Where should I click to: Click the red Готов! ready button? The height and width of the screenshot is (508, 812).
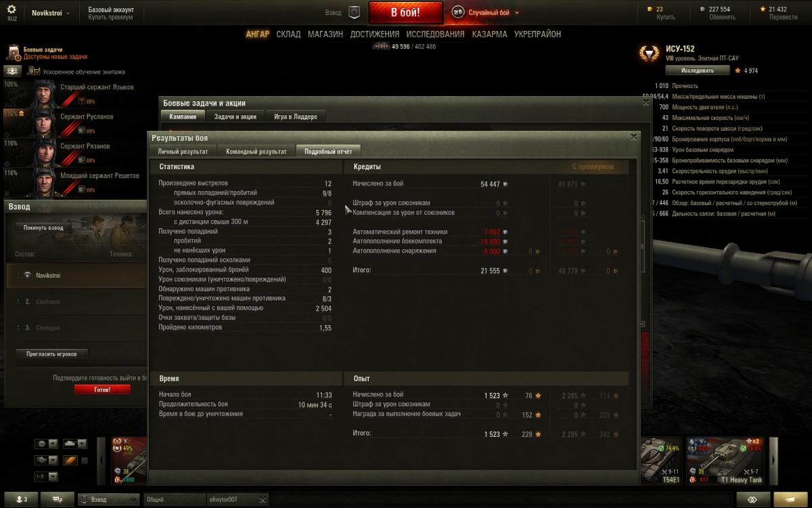tap(101, 389)
